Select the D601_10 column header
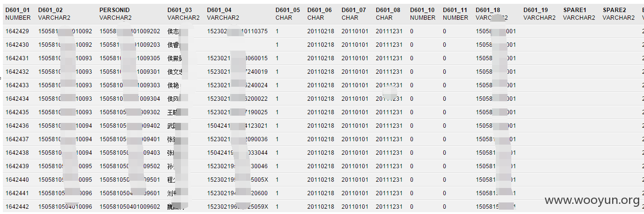Screen dimensions: 644x214 point(422,10)
